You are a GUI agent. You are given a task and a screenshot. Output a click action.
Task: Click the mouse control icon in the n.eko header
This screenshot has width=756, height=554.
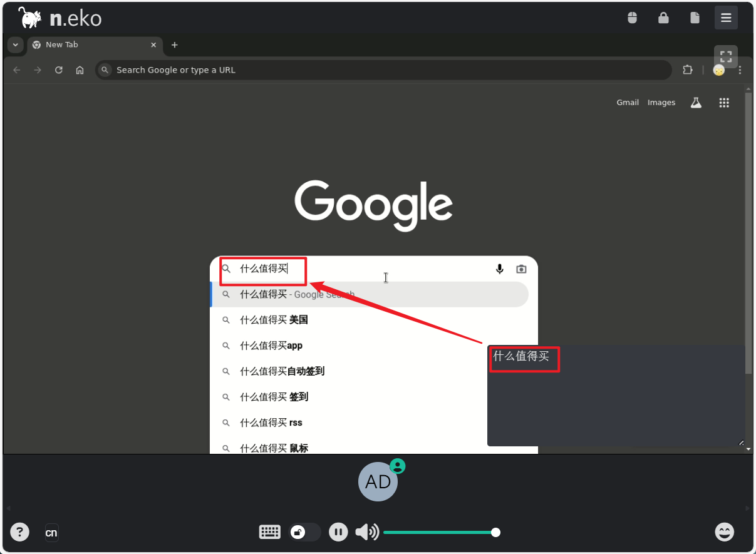coord(632,18)
